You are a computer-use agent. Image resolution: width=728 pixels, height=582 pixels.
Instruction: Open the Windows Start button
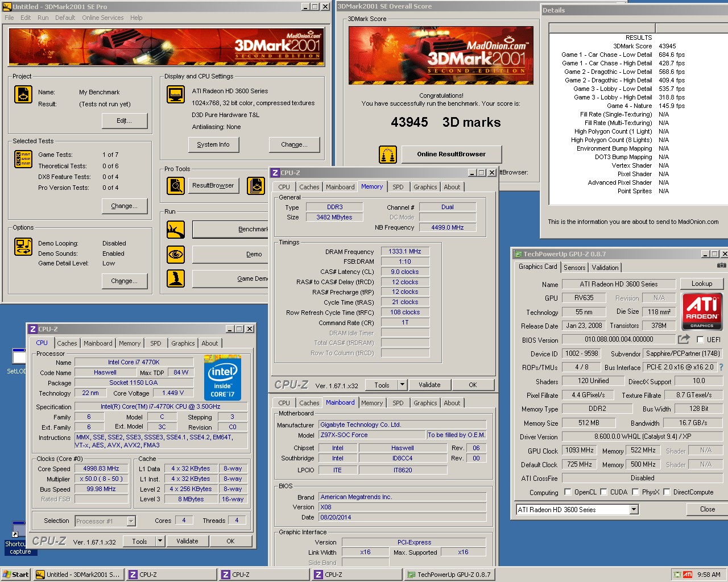(x=16, y=575)
